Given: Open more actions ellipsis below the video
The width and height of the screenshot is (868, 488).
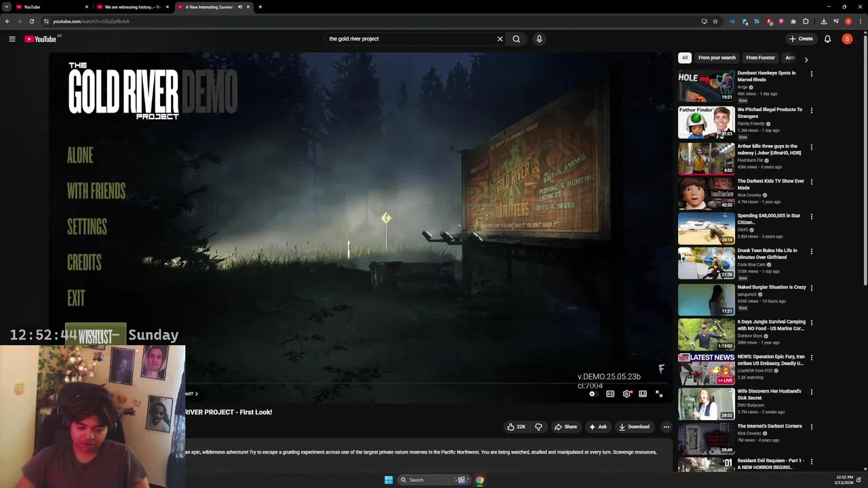Looking at the screenshot, I should tap(667, 427).
